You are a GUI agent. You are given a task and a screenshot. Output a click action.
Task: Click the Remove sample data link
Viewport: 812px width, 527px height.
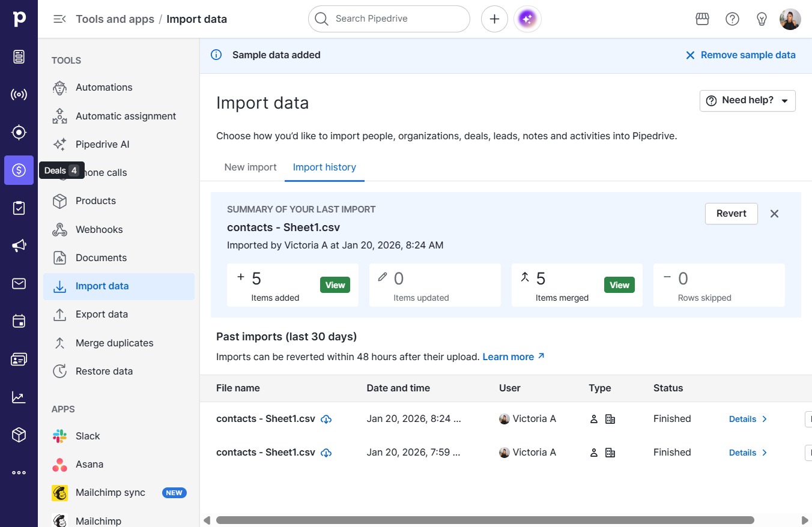[741, 55]
